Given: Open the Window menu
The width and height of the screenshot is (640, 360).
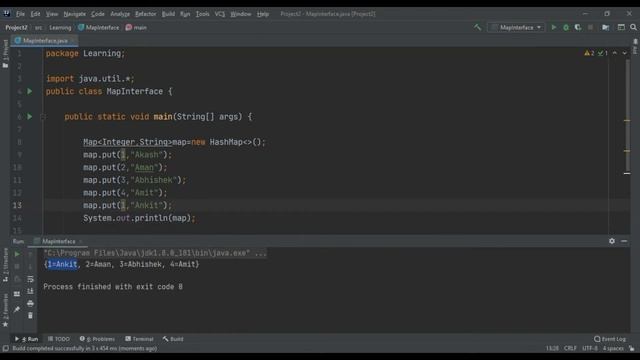Looking at the screenshot, I should (x=241, y=14).
